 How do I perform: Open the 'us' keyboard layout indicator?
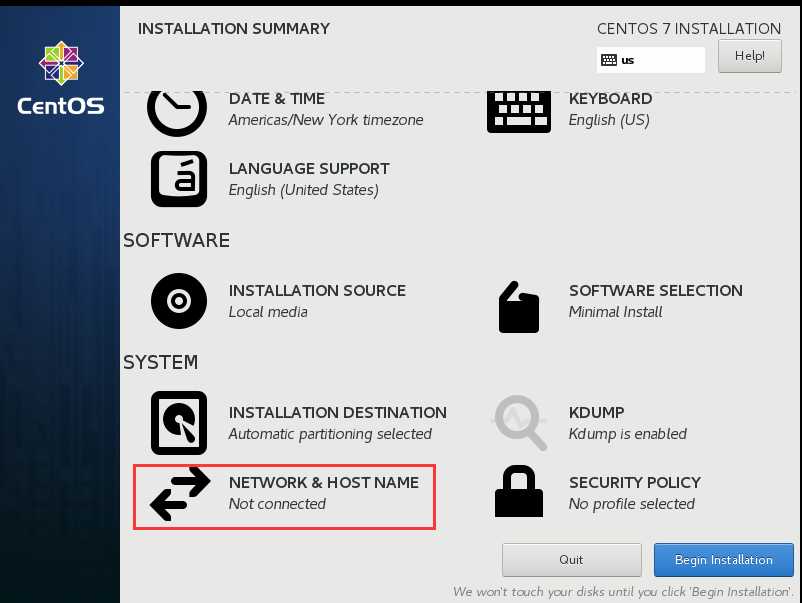click(651, 60)
